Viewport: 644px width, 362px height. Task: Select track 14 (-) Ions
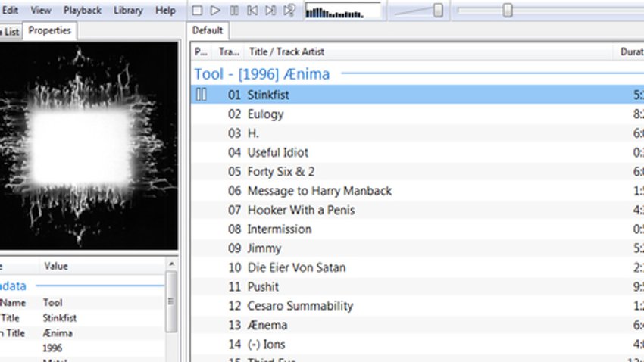417,345
